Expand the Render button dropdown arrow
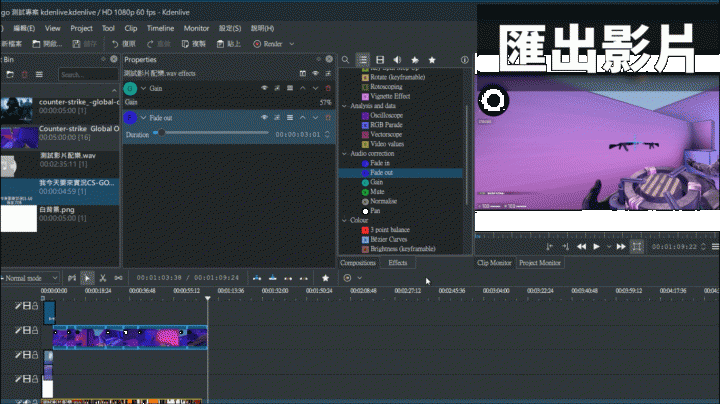 (x=292, y=44)
